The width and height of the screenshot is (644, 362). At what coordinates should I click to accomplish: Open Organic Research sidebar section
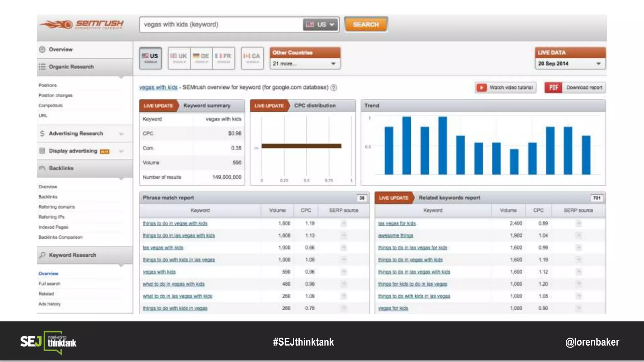[71, 67]
